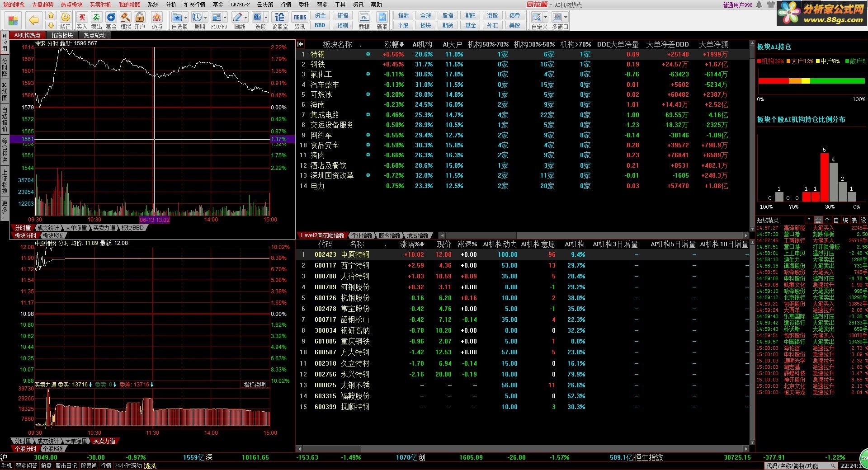Expand the 选股 dropdown arrow

coord(266,18)
